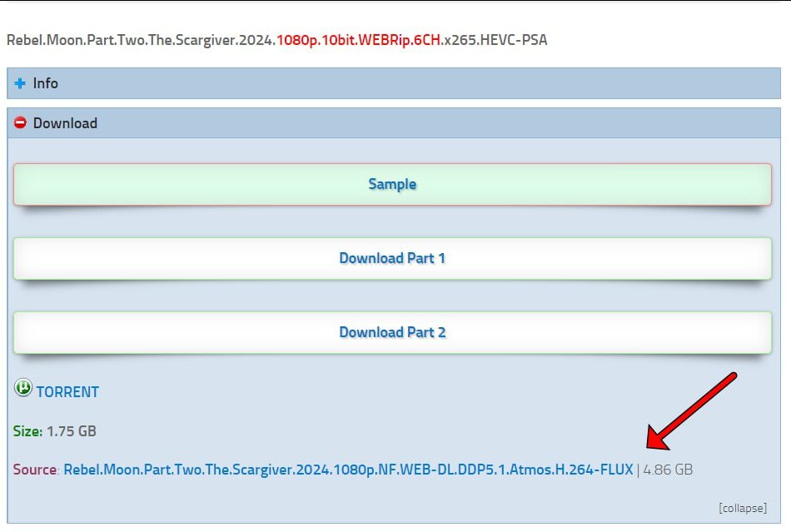This screenshot has height=532, width=791.
Task: Select the Download header label
Action: (x=65, y=123)
